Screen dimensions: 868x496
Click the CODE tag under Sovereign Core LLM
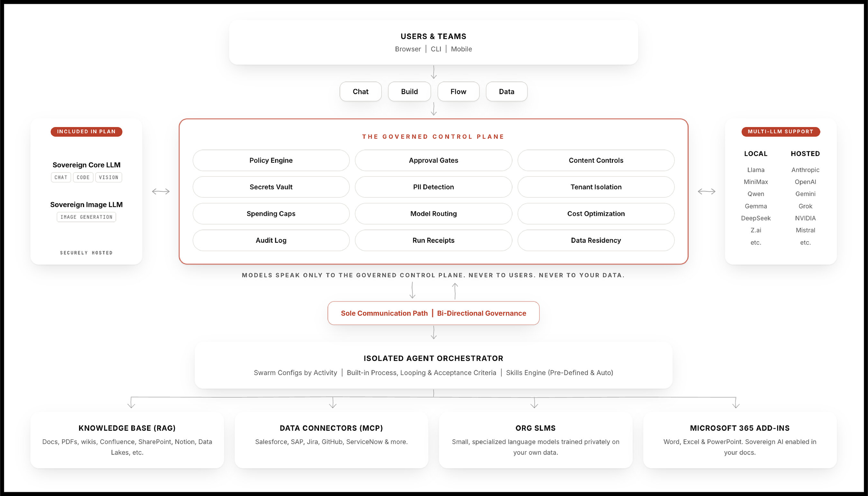tap(83, 178)
